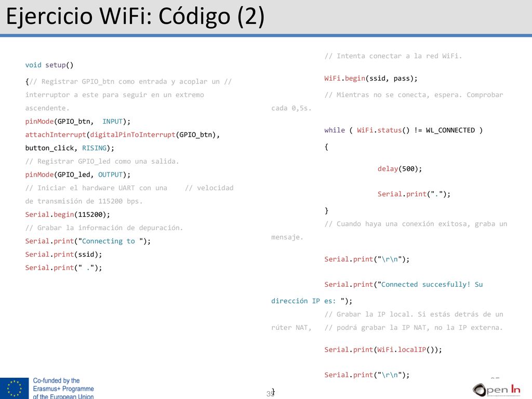The width and height of the screenshot is (532, 399).
Task: Click the comment "// Grabar la información de depuración."
Action: tap(104, 228)
